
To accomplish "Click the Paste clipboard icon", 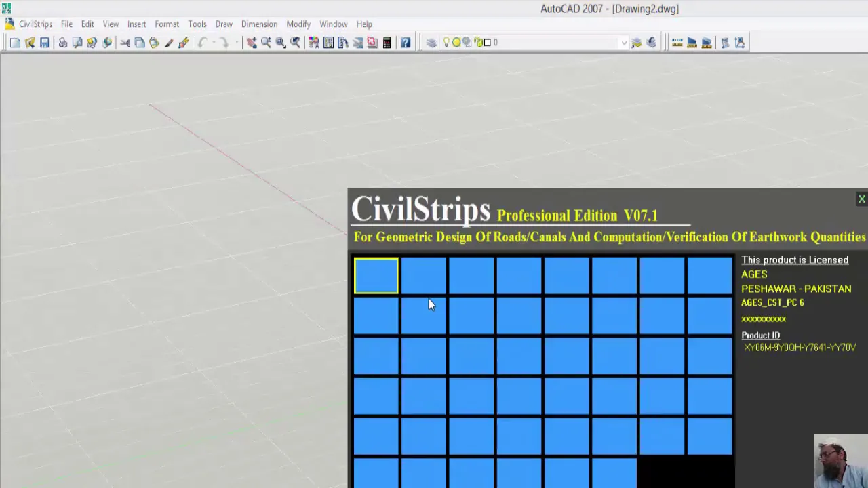I will pos(154,43).
